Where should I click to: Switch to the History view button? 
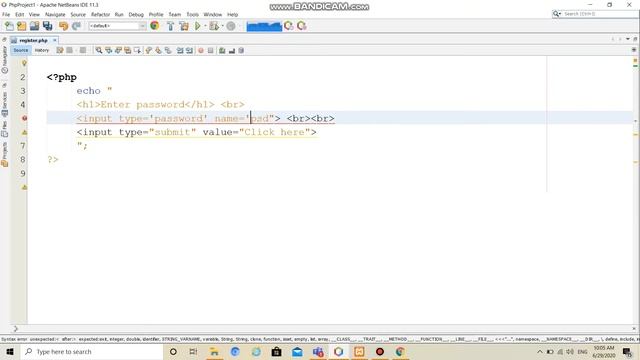(x=42, y=50)
